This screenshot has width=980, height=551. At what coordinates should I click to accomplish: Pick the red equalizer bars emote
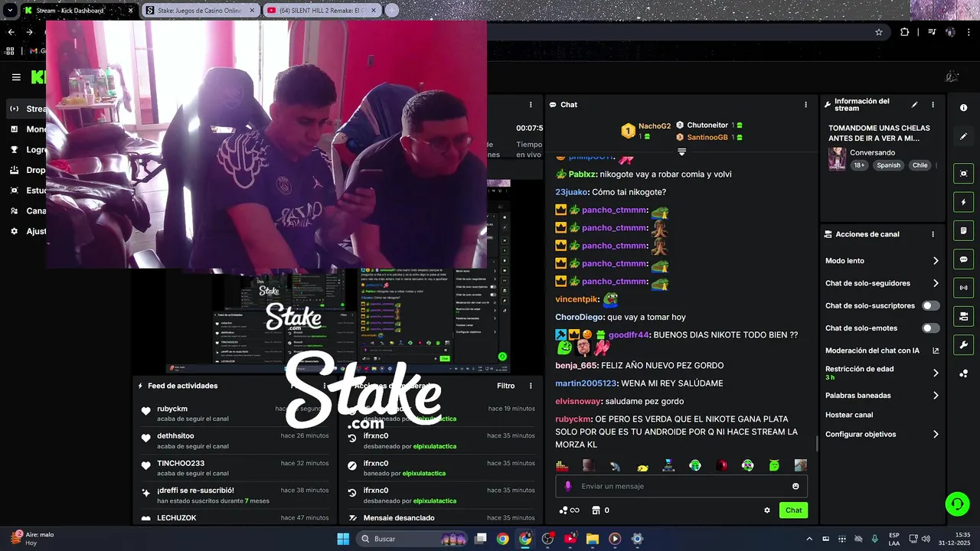(563, 465)
